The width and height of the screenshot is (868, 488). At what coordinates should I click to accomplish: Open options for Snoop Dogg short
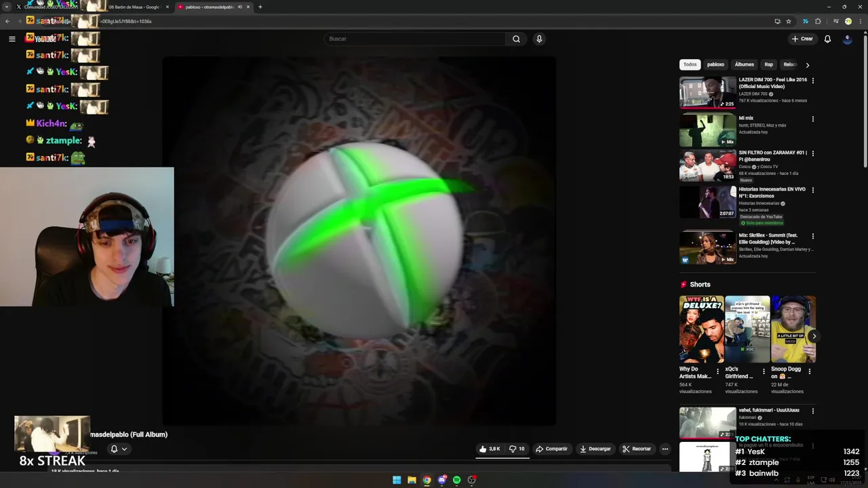(809, 371)
